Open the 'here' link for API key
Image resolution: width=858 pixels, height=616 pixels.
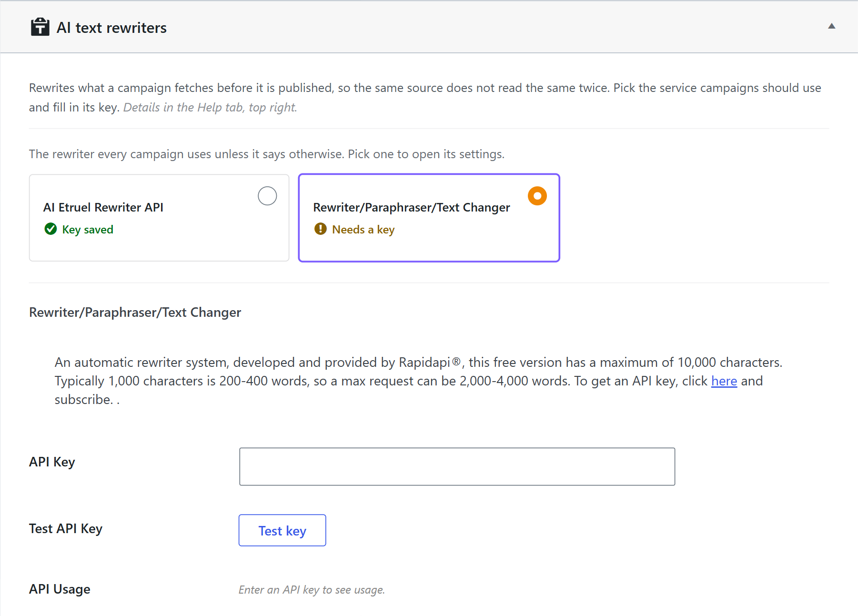tap(724, 381)
